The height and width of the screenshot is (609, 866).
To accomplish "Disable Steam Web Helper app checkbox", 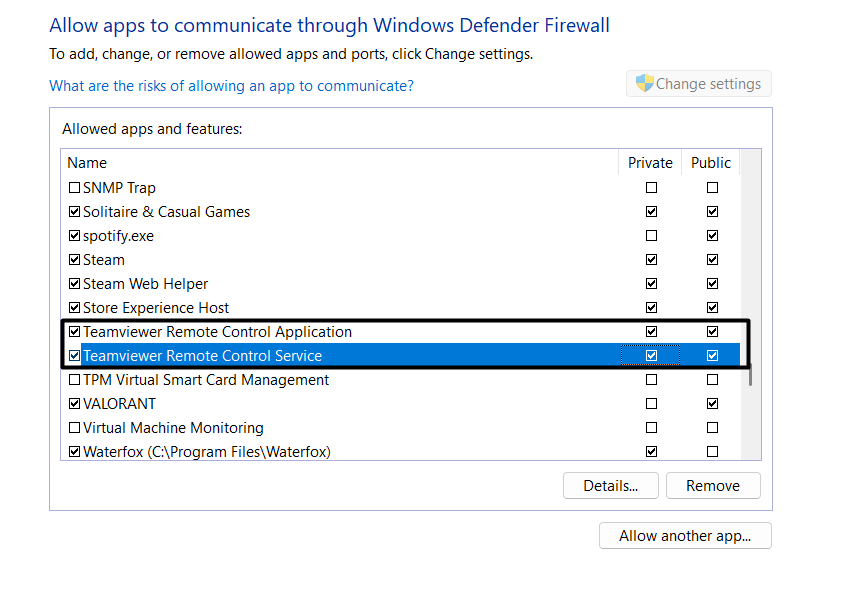I will [x=74, y=284].
